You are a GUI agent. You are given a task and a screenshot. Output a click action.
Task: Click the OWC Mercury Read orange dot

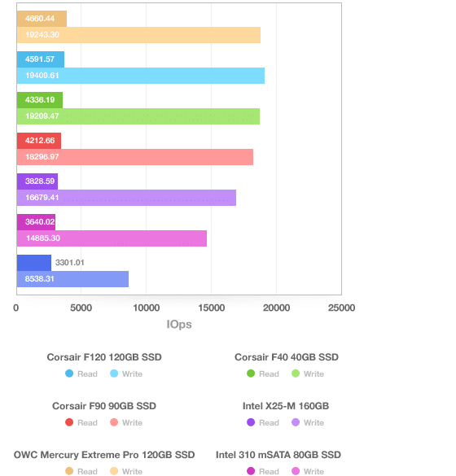pyautogui.click(x=69, y=471)
